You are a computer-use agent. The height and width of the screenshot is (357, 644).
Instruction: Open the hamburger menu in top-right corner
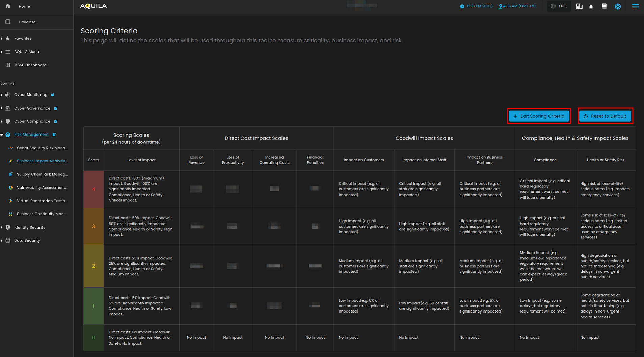pyautogui.click(x=635, y=6)
